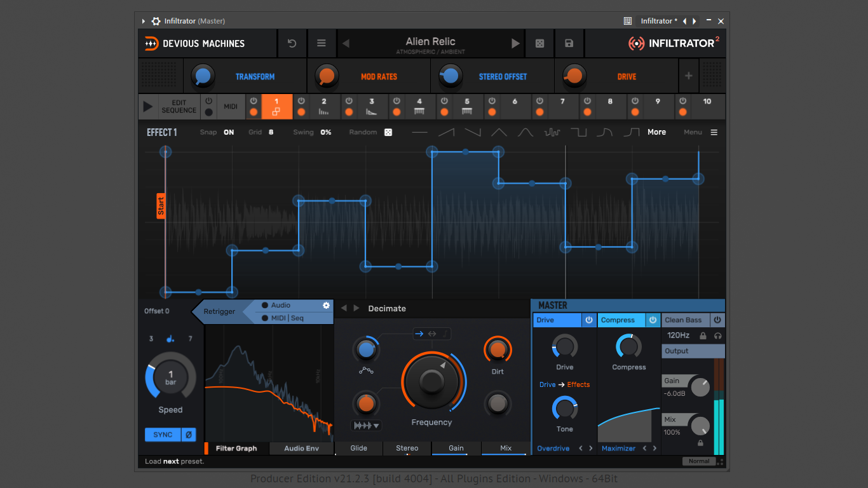Load the previous preset with left arrow
Screen dimensions: 868x488
click(346, 44)
